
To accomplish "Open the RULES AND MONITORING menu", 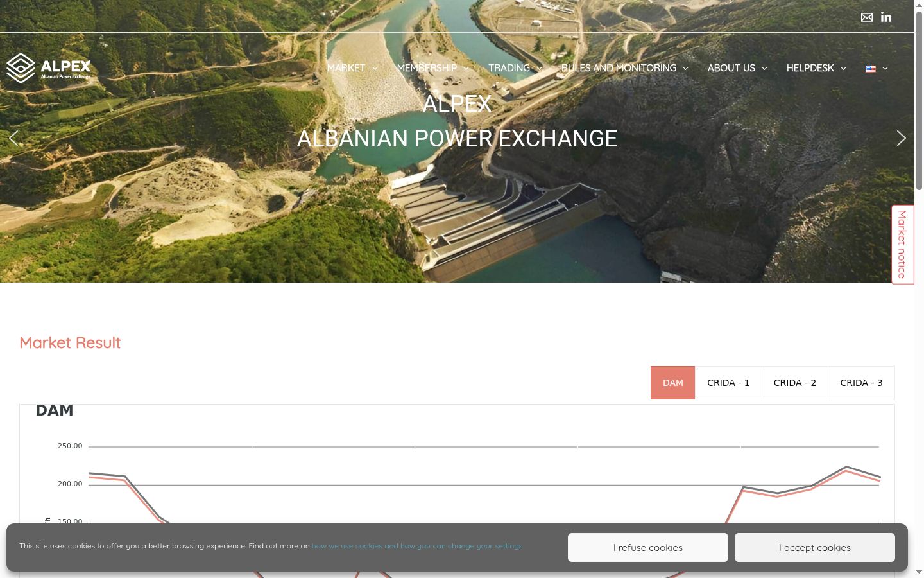I will (619, 68).
